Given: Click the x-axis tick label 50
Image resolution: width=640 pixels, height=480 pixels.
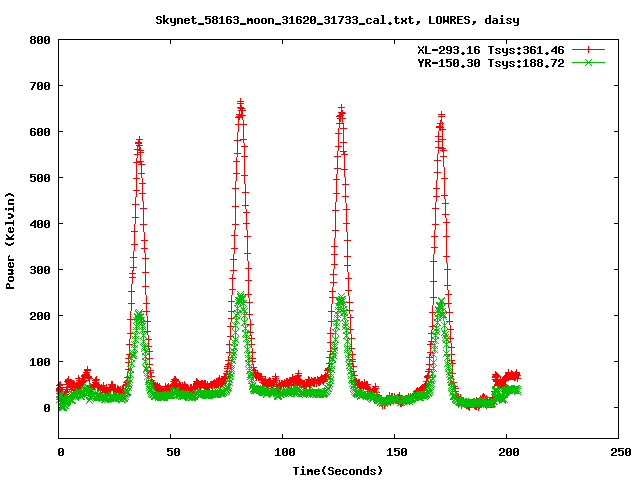Looking at the screenshot, I should (173, 452).
